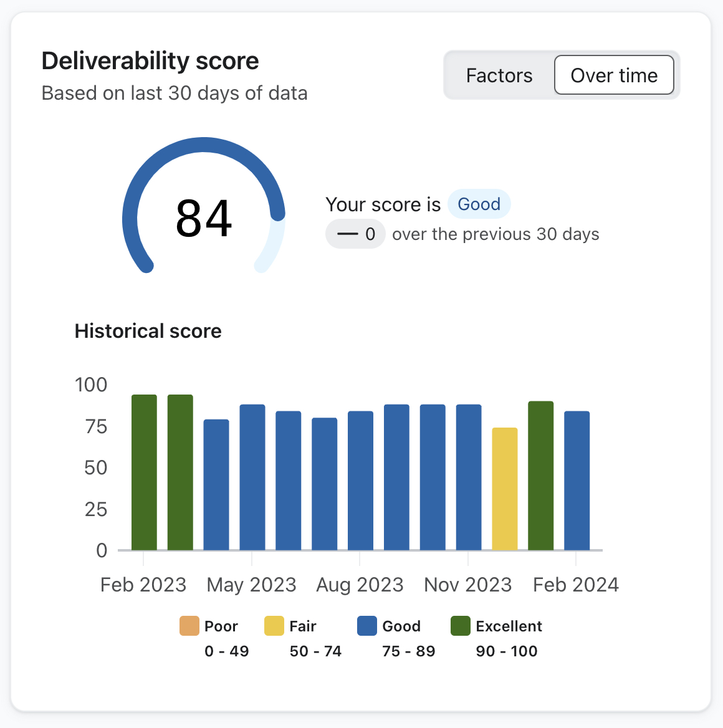
Task: Select the Excellent legend color swatch
Action: pos(461,626)
